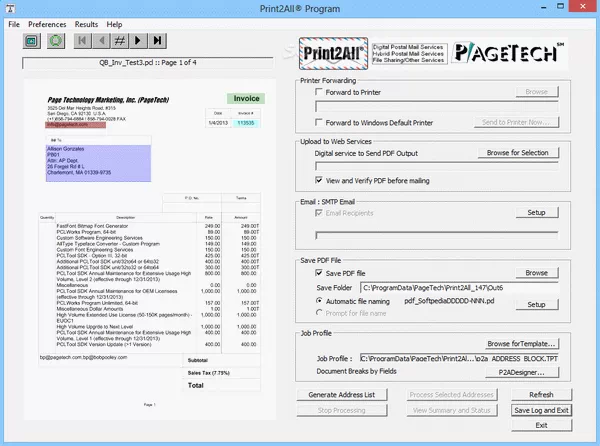This screenshot has width=600, height=446.
Task: Go to next page toolbar arrow
Action: coord(138,41)
